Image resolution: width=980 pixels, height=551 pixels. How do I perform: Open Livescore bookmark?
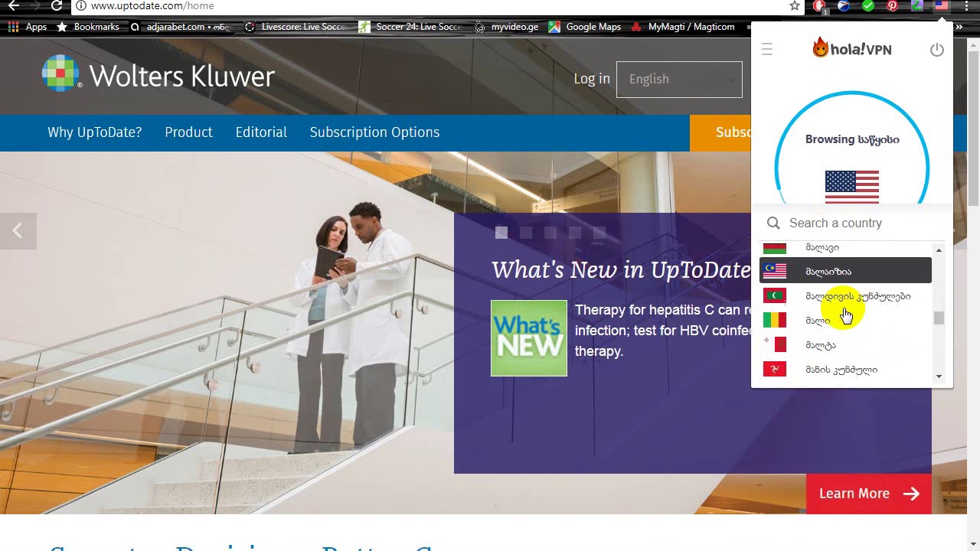[x=296, y=27]
